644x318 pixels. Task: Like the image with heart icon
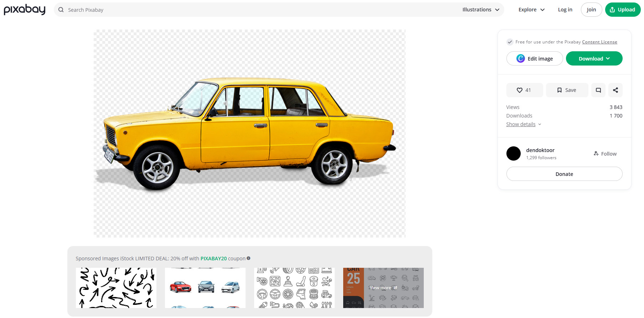click(524, 90)
